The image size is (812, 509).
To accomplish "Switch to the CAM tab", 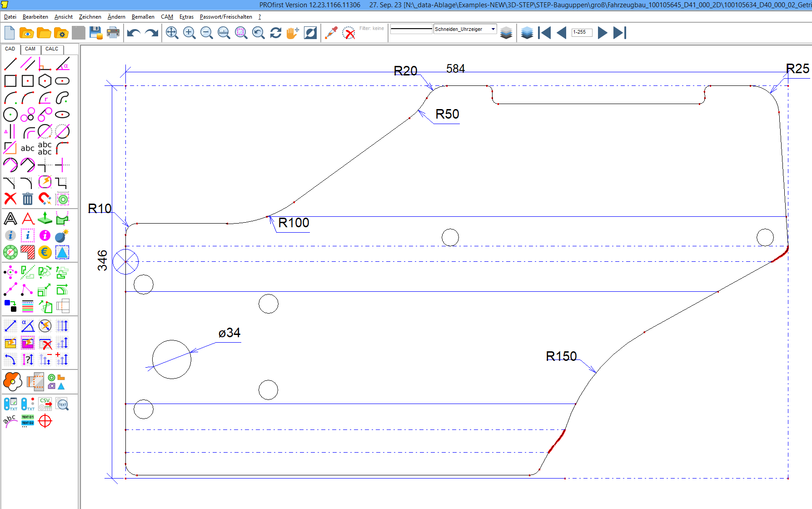I will 30,49.
